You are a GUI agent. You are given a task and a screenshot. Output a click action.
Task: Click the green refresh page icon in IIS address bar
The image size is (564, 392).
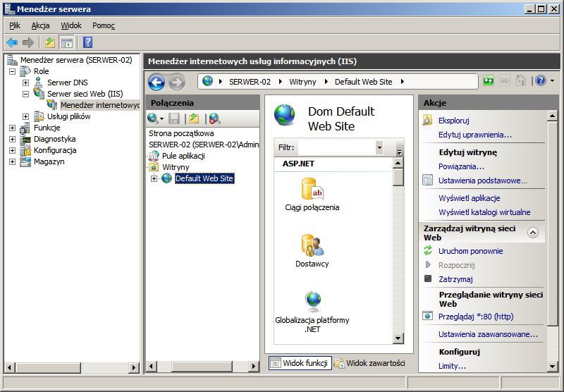489,80
